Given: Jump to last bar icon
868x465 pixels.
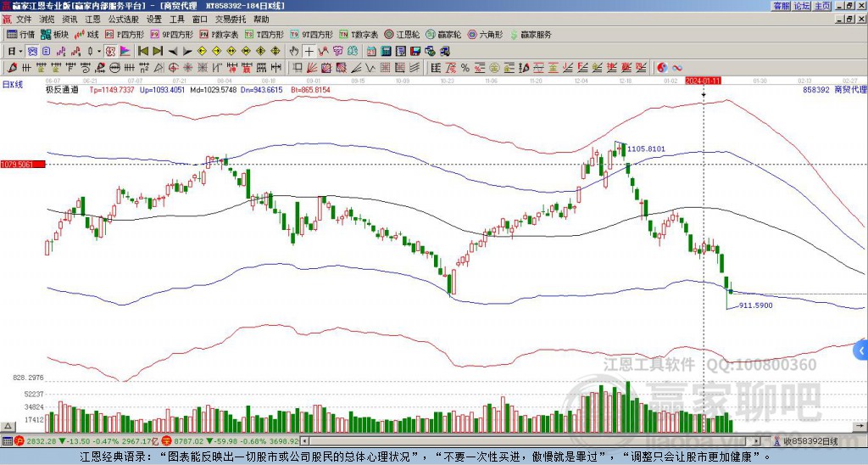Looking at the screenshot, I should 158,52.
